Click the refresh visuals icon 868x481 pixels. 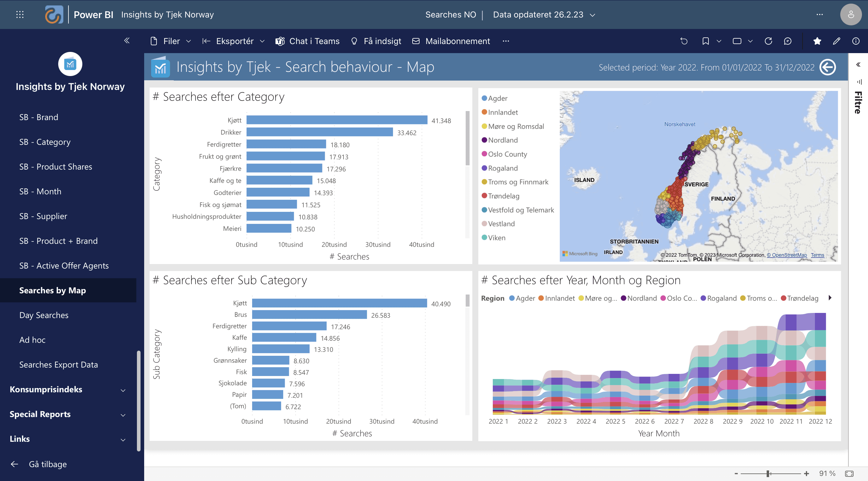point(768,41)
